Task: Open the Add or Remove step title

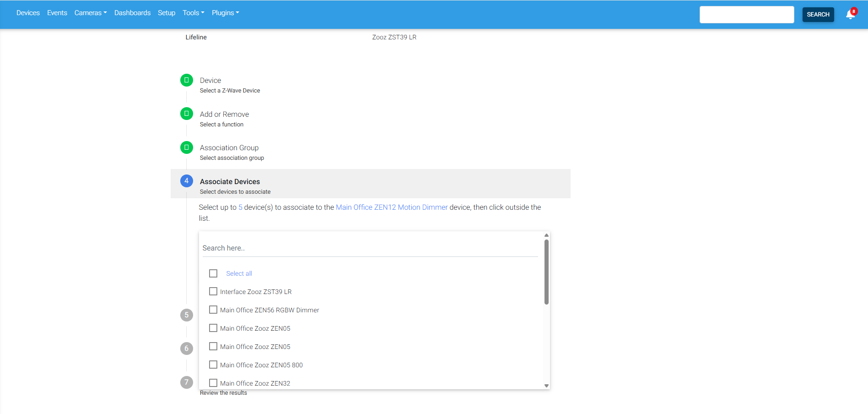Action: (x=224, y=114)
